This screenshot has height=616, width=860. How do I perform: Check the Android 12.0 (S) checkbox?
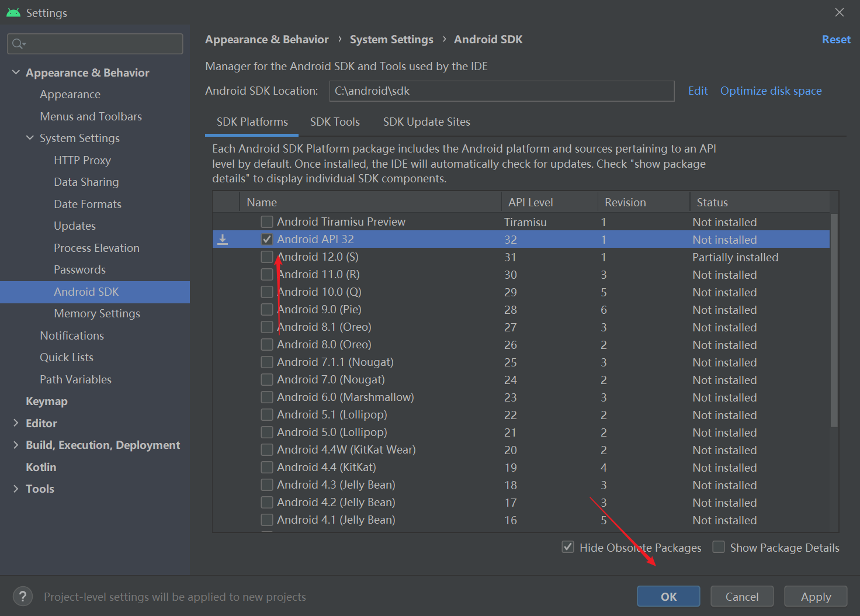pos(267,257)
